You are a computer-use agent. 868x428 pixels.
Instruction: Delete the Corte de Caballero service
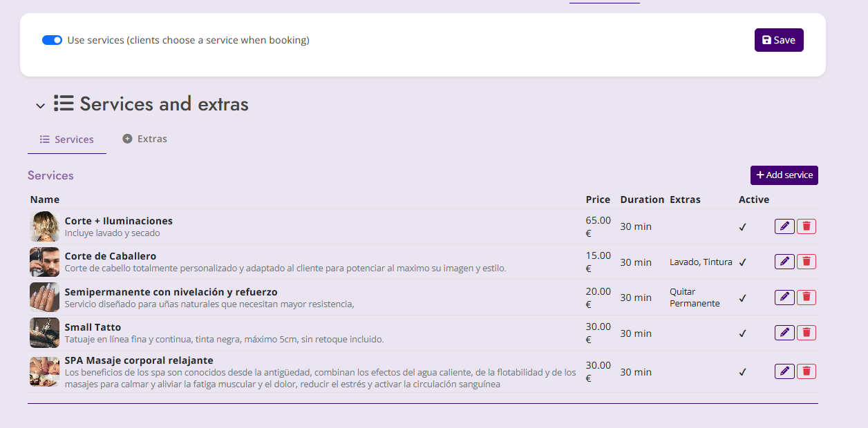tap(806, 262)
